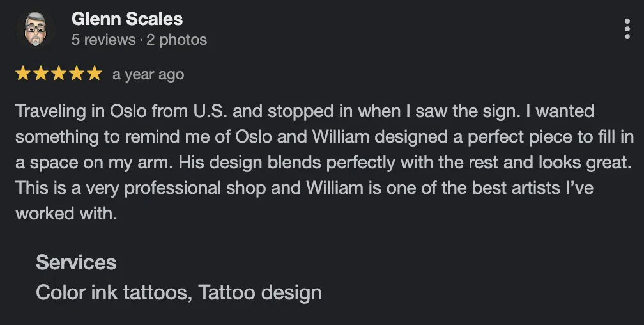
Task: Open reviewer name Glenn Scales
Action: (x=127, y=19)
